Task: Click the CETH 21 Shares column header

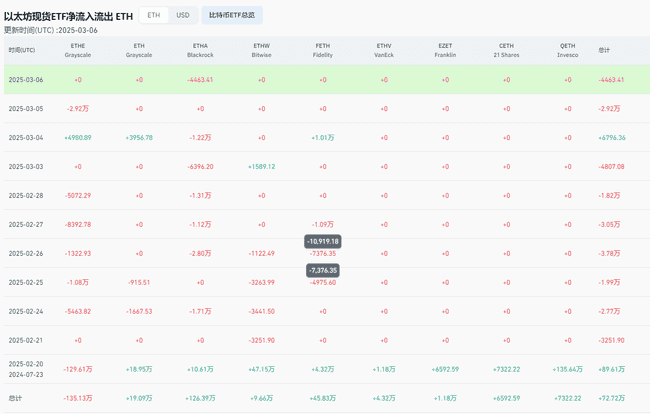Action: point(506,50)
